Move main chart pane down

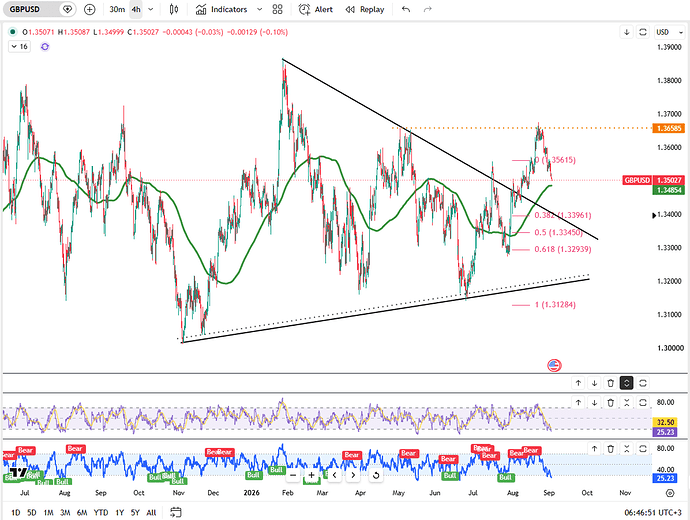coord(627,32)
